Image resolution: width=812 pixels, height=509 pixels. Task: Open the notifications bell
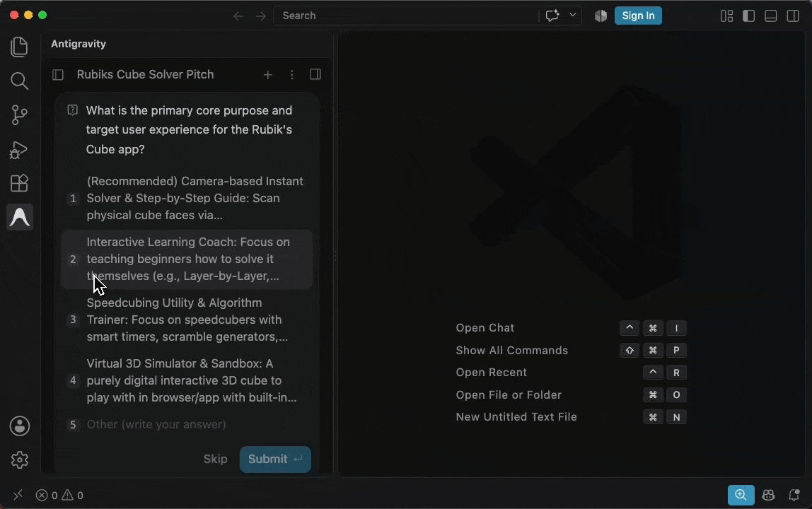(x=794, y=496)
